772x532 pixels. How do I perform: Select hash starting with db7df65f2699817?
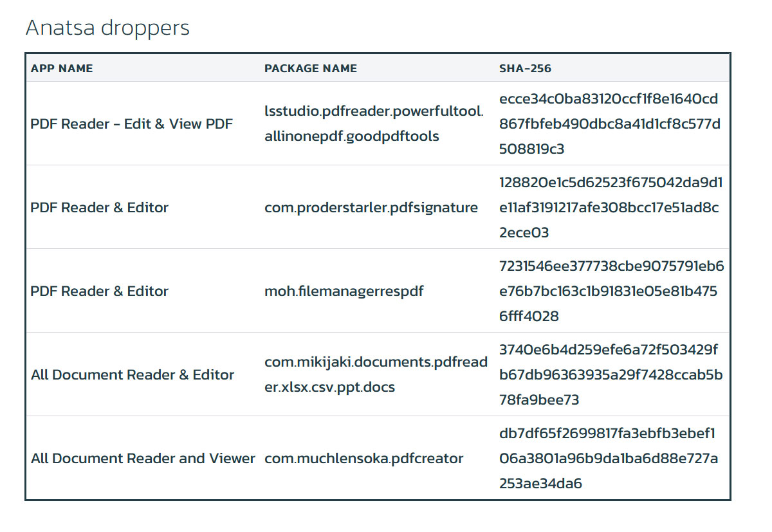(x=609, y=458)
